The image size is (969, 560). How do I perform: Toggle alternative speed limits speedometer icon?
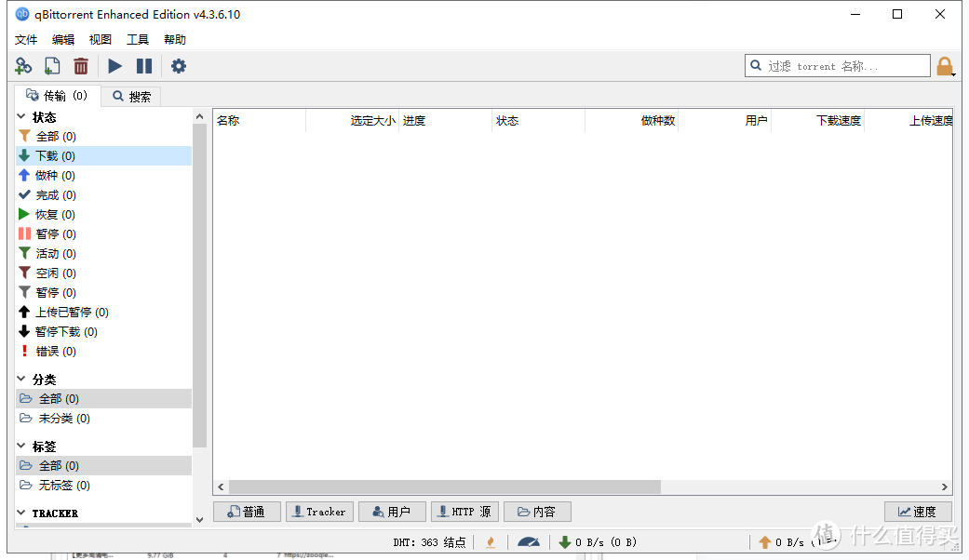point(529,541)
